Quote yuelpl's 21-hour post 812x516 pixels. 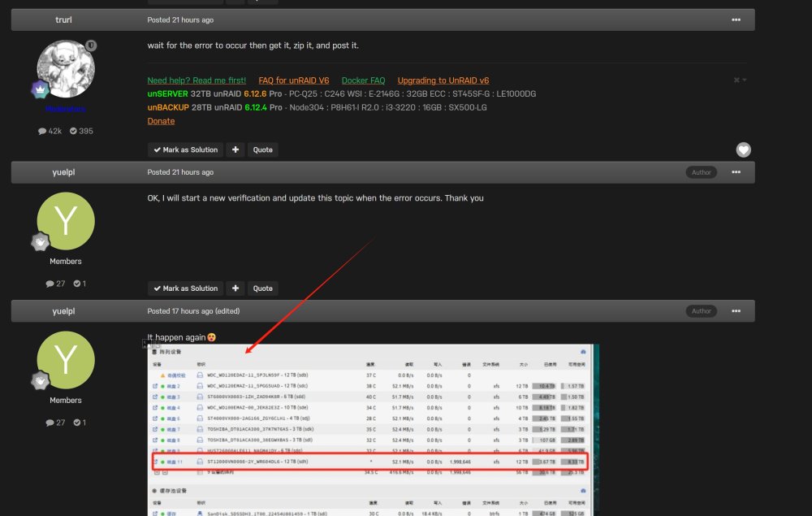click(x=262, y=288)
